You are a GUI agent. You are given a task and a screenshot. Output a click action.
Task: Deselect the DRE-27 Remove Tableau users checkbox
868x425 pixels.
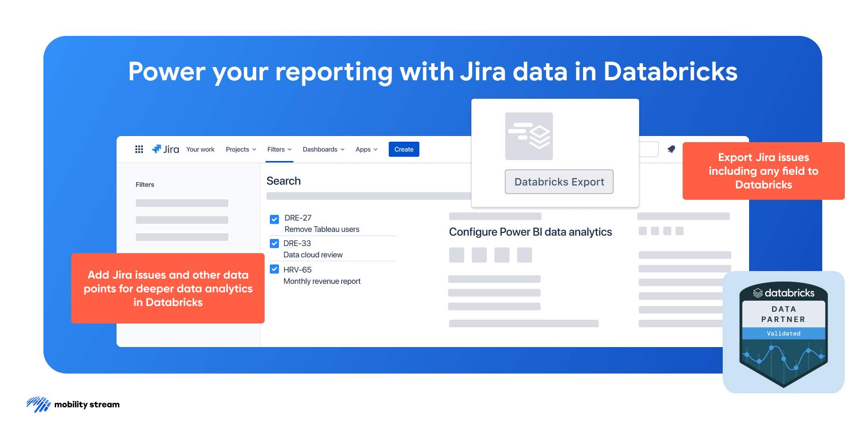pyautogui.click(x=274, y=219)
